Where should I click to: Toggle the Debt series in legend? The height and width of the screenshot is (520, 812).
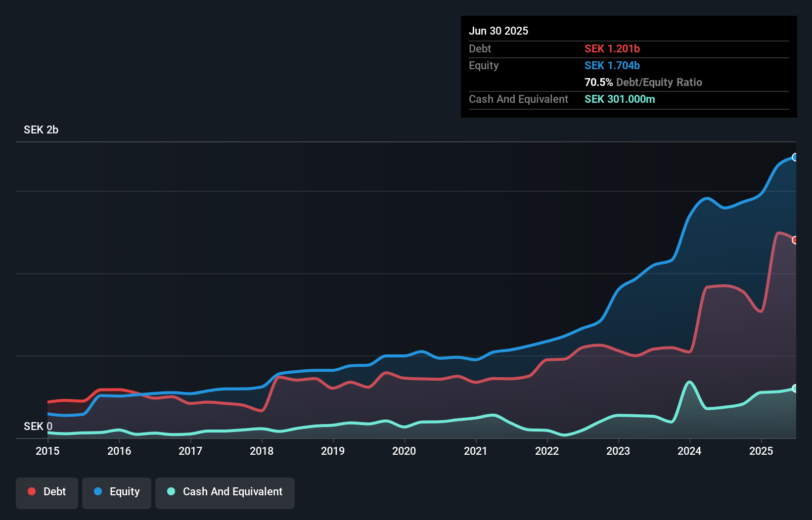(x=47, y=492)
